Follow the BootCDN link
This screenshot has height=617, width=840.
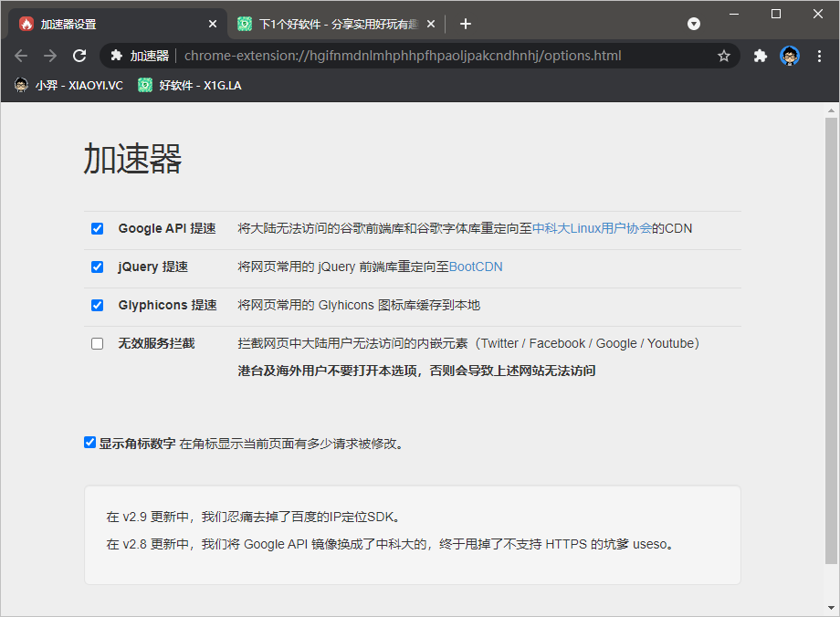[x=476, y=267]
